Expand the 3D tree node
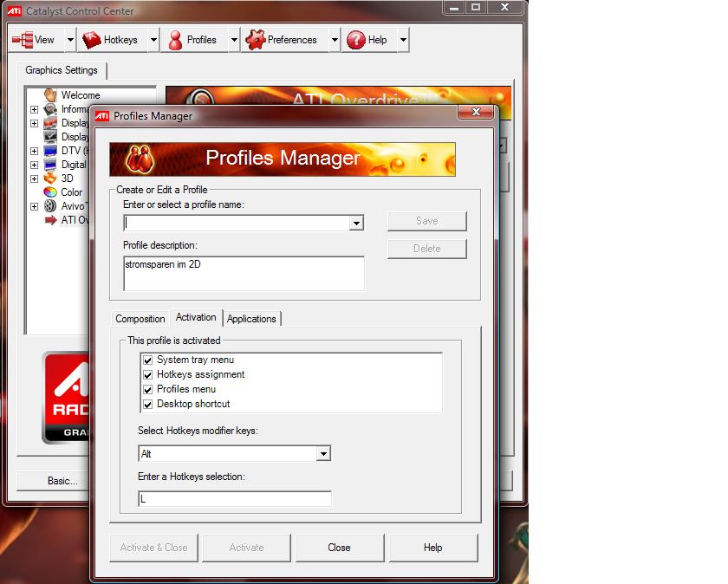Viewport: 728px width, 584px height. [35, 178]
